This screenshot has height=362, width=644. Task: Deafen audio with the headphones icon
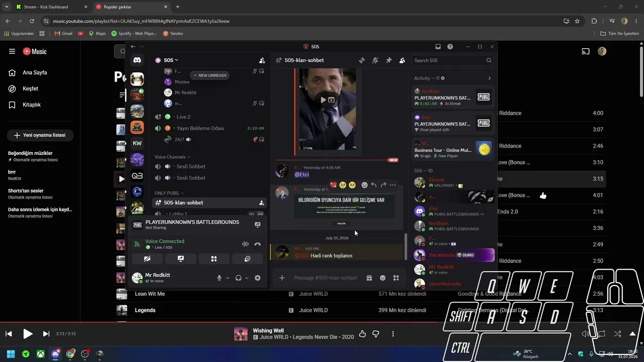(238, 278)
